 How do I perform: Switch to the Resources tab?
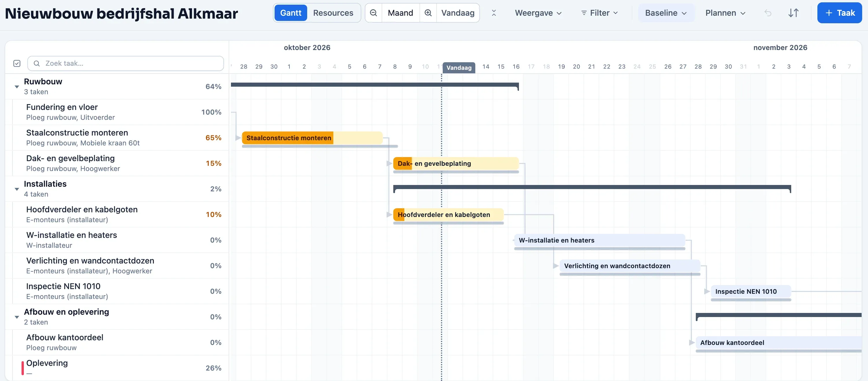point(333,13)
